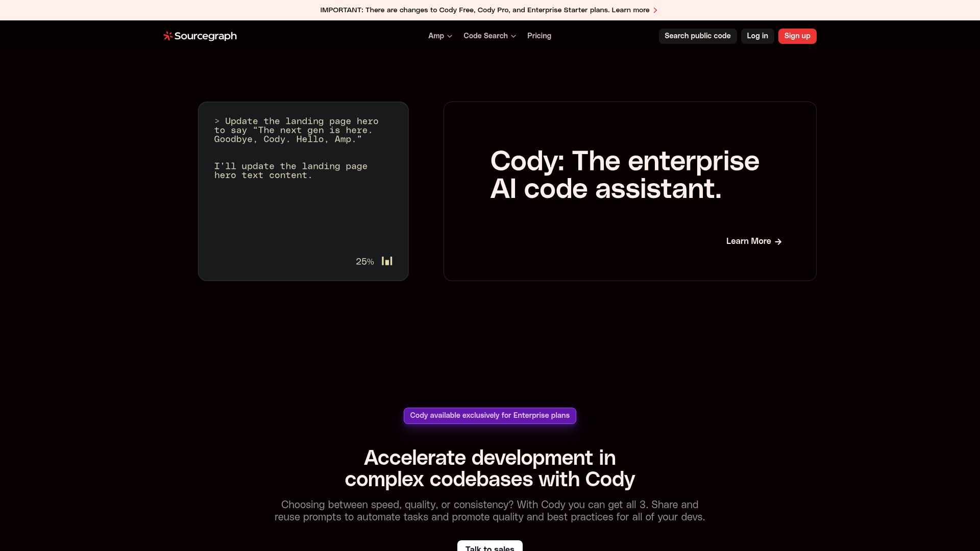
Task: Expand the Code Search dropdown
Action: 489,36
